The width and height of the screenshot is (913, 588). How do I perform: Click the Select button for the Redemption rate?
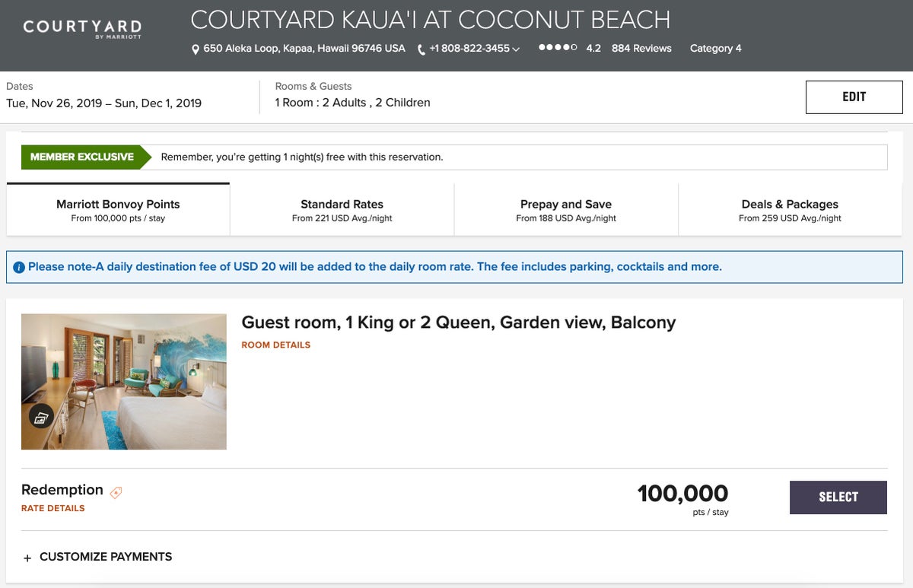pos(838,497)
